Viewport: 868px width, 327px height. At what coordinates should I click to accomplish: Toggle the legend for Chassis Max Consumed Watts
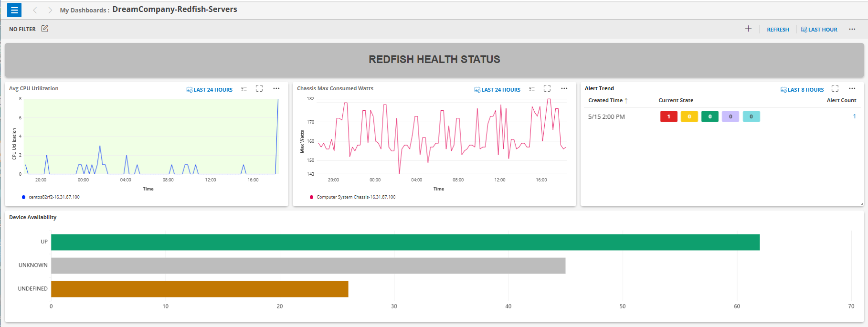click(532, 89)
